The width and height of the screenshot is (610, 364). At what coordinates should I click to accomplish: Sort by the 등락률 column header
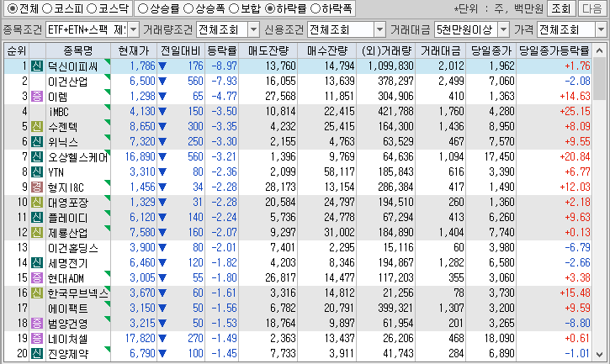tap(222, 50)
